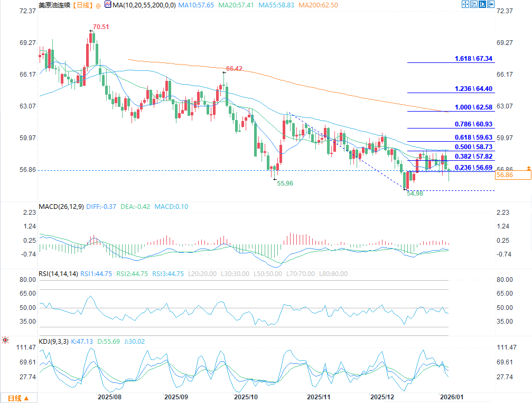Click the J:30.02 KDJ value
This screenshot has height=403, width=532.
134,342
